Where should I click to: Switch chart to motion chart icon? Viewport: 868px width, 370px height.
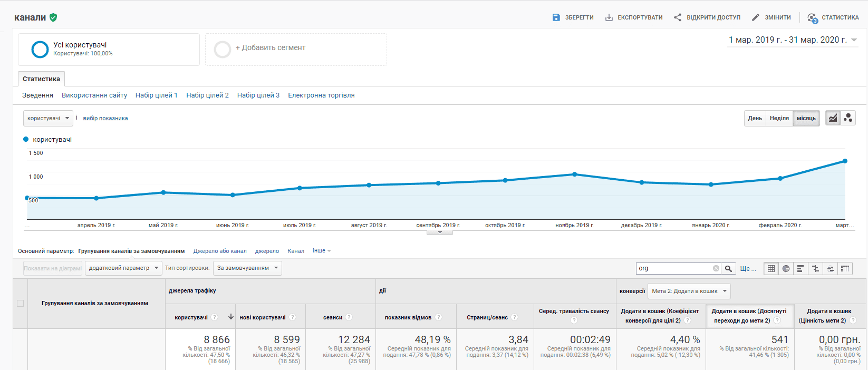click(x=848, y=118)
